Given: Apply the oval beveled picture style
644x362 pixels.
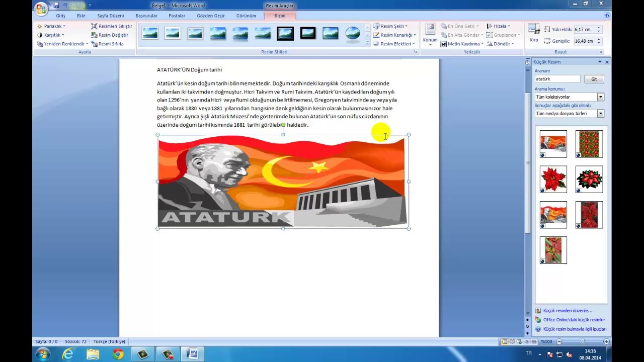Looking at the screenshot, I should (353, 34).
